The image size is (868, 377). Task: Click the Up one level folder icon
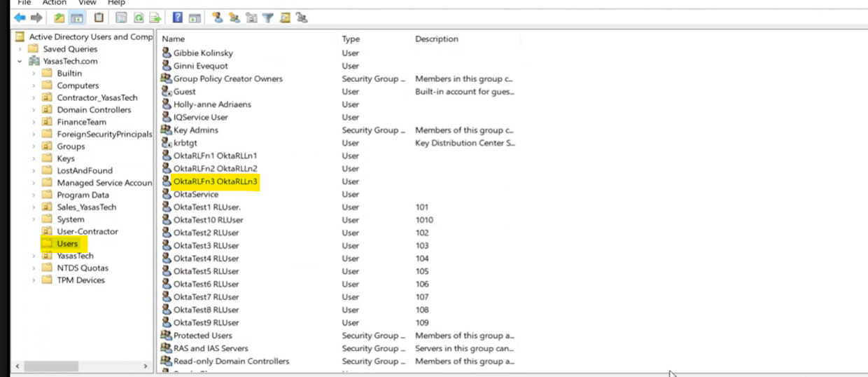click(x=59, y=18)
